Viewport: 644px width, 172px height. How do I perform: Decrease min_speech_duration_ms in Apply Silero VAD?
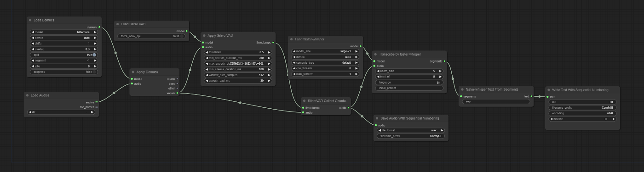click(207, 58)
